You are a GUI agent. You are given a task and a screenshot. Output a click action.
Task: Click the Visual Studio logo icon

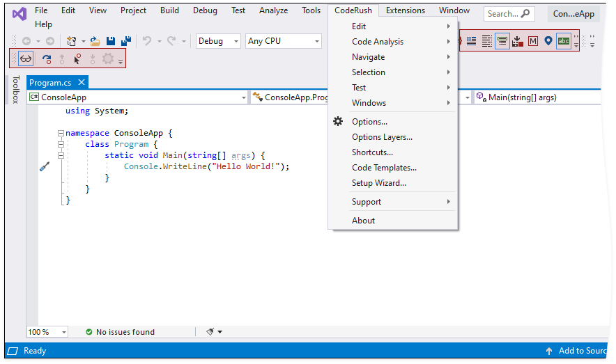tap(20, 14)
